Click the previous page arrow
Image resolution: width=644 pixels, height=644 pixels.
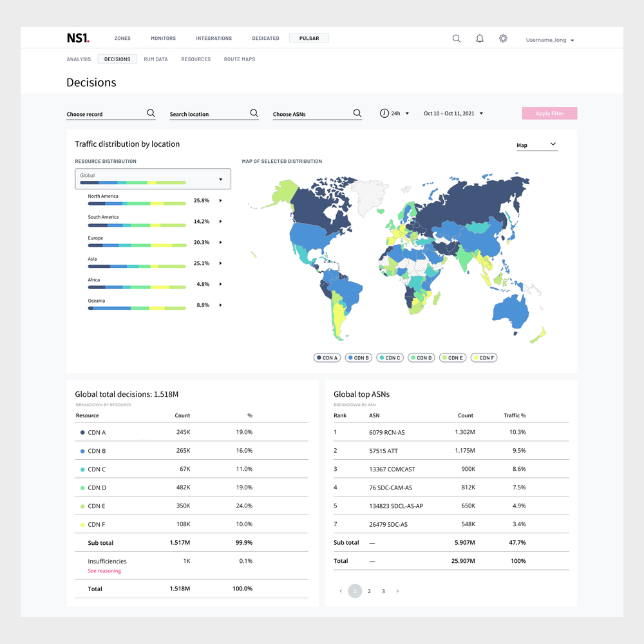[341, 591]
